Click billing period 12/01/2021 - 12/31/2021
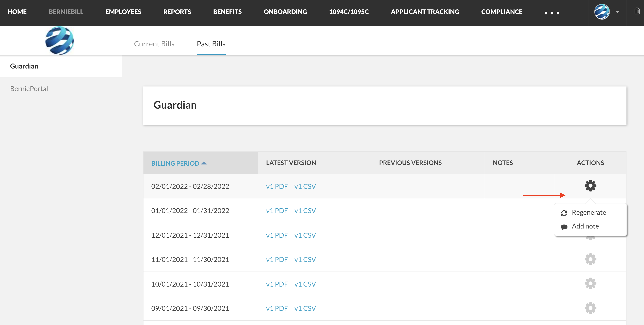 coord(190,235)
